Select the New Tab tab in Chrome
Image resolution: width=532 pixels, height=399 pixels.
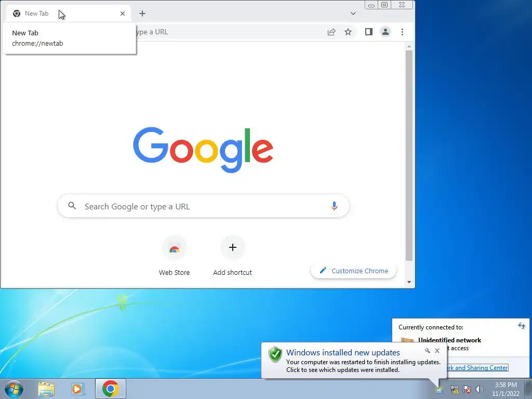click(x=68, y=14)
